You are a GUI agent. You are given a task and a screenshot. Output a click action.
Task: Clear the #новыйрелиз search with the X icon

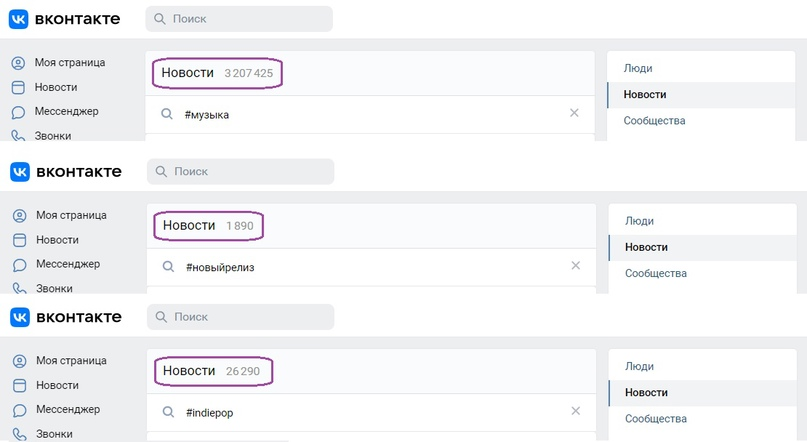coord(576,266)
